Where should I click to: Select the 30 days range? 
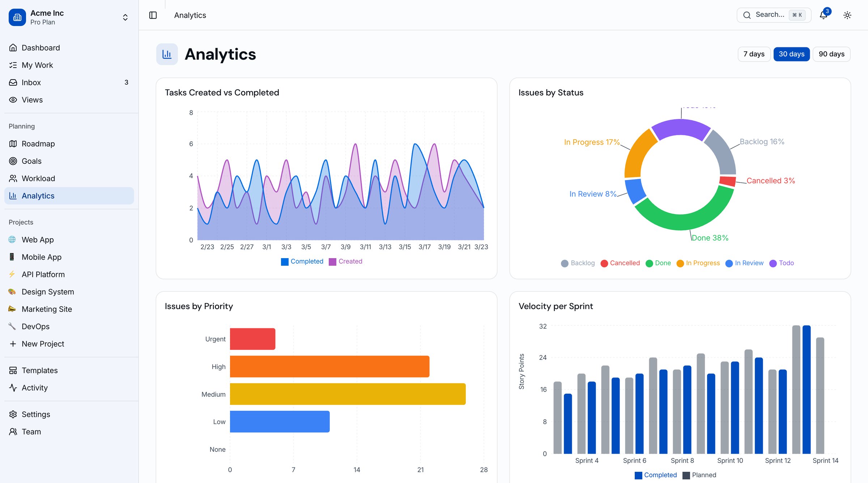pos(792,54)
